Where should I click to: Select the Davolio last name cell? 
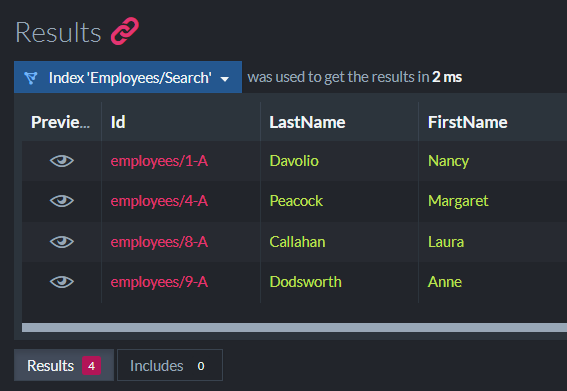[294, 161]
